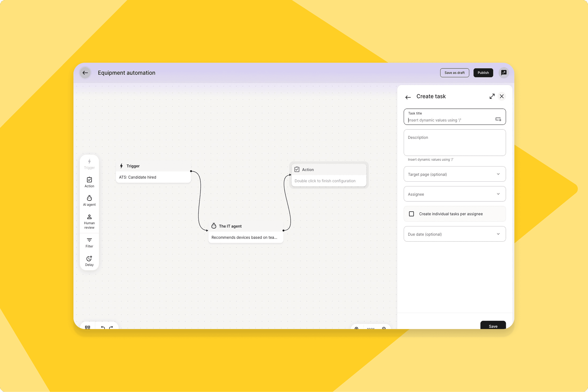The height and width of the screenshot is (392, 588).
Task: Click the agent icon on The IT agent node
Action: tap(214, 226)
